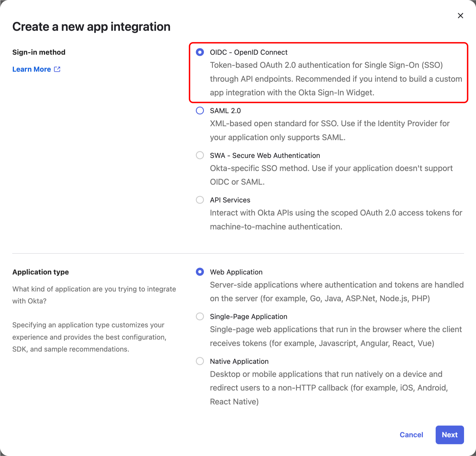Click the SWA - Secure Web Authentication label
This screenshot has height=456, width=476.
click(265, 155)
